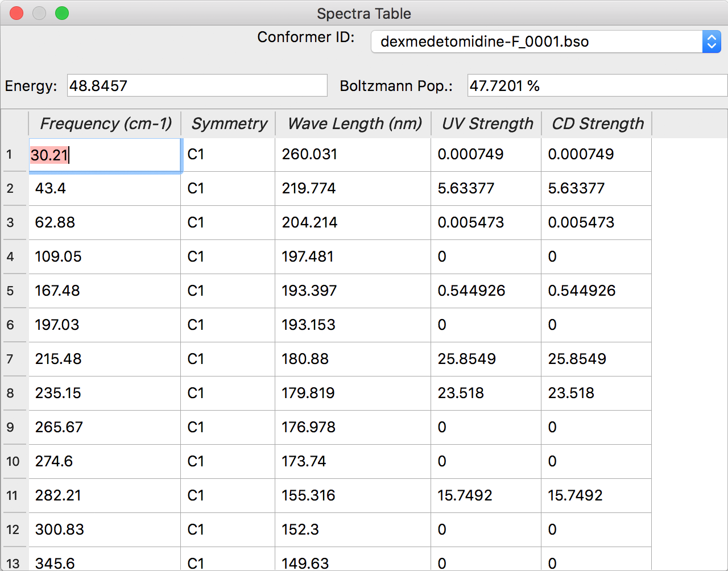The width and height of the screenshot is (728, 571).
Task: Click the Energy input field
Action: pos(196,85)
